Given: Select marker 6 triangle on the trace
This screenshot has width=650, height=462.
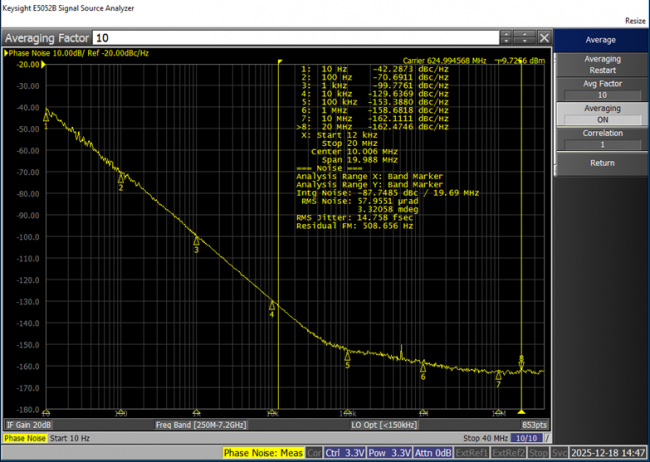Looking at the screenshot, I should coord(423,368).
